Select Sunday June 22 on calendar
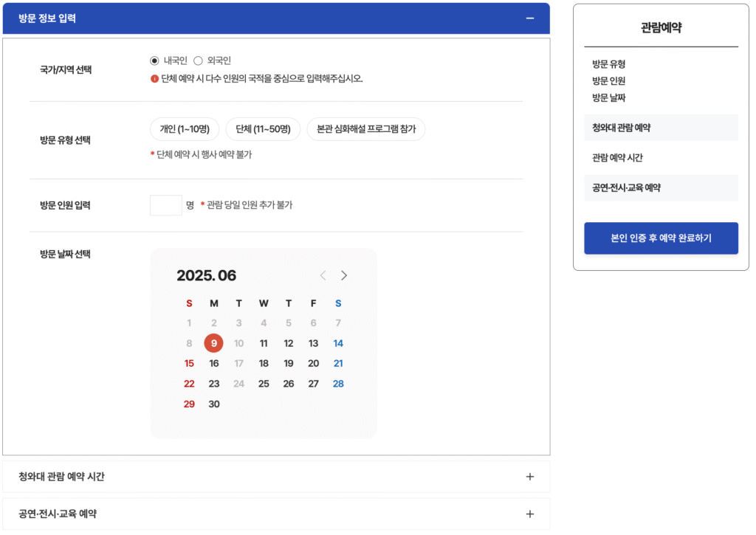This screenshot has height=535, width=756. coord(189,384)
